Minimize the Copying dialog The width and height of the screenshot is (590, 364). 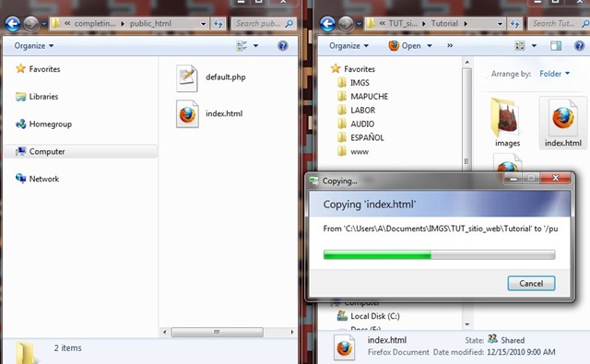(513, 178)
